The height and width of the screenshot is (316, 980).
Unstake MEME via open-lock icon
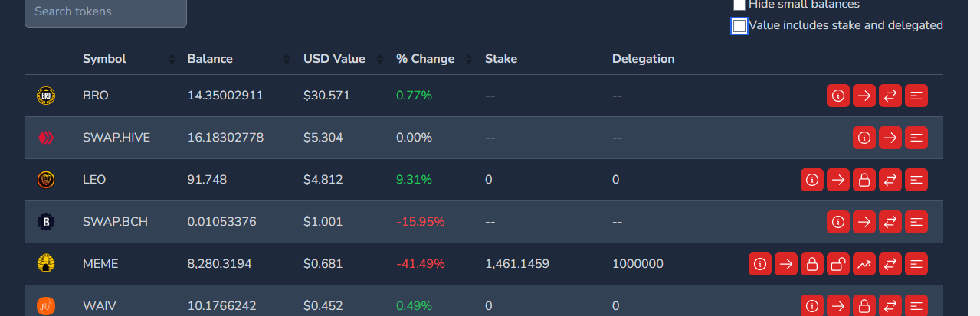[x=838, y=264]
